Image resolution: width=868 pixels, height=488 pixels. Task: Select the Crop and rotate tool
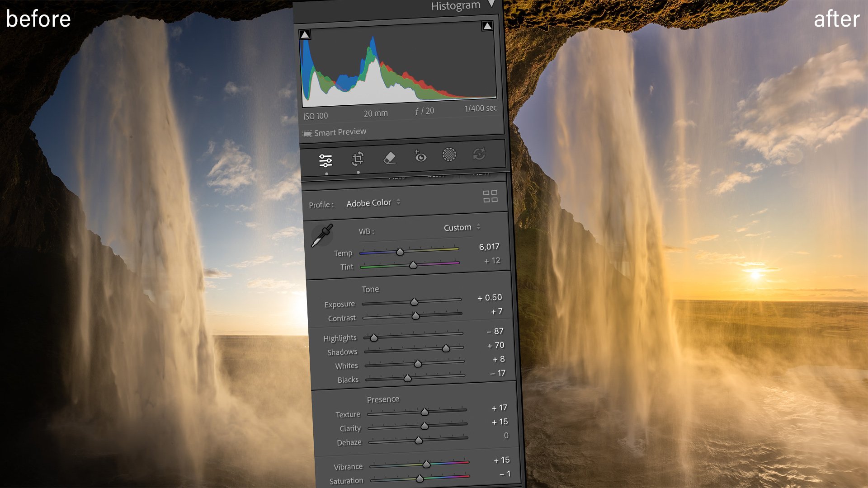(358, 159)
